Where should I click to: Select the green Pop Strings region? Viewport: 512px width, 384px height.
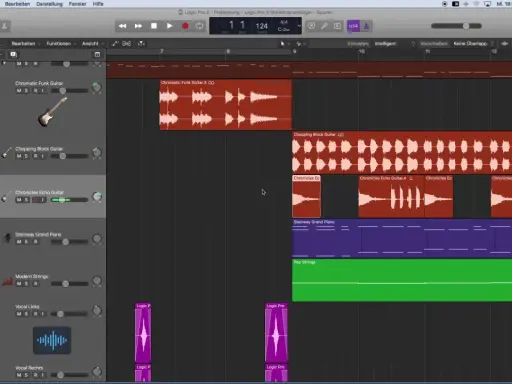[x=402, y=280]
